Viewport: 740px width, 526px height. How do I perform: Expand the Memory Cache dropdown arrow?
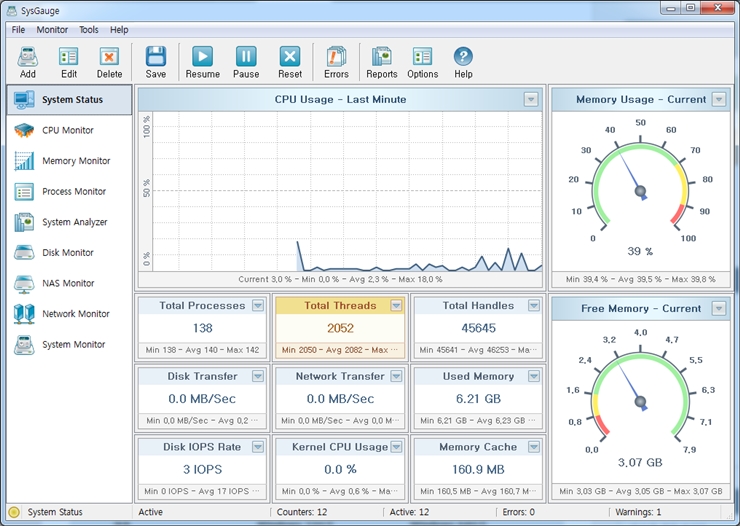534,447
